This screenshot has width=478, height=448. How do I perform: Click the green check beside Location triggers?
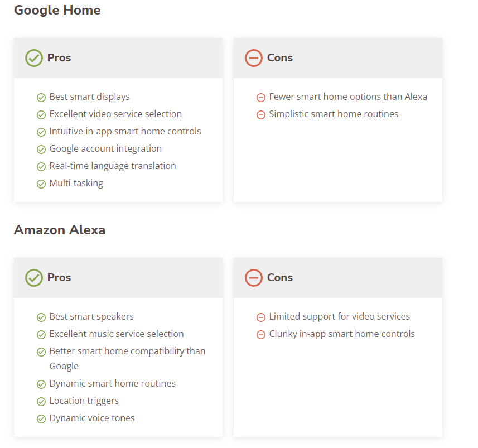pyautogui.click(x=41, y=402)
